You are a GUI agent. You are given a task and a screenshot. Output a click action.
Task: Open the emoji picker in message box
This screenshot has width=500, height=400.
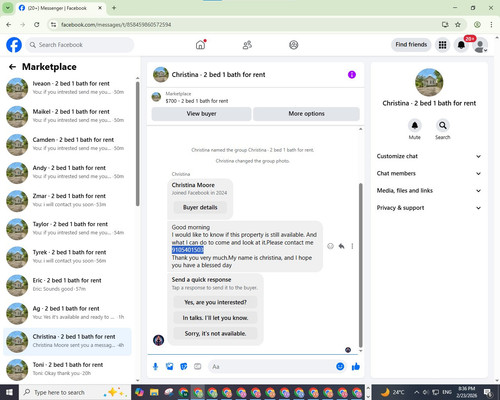340,367
